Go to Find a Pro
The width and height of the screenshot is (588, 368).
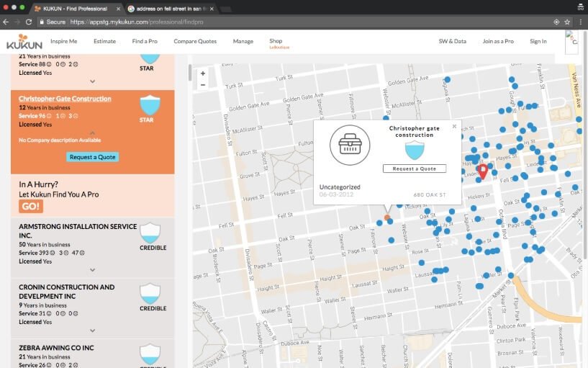[x=145, y=41]
